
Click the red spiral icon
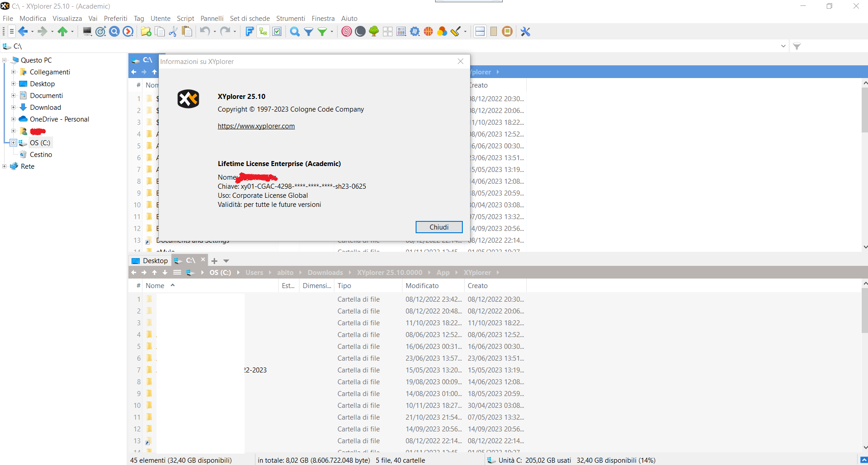tap(347, 31)
